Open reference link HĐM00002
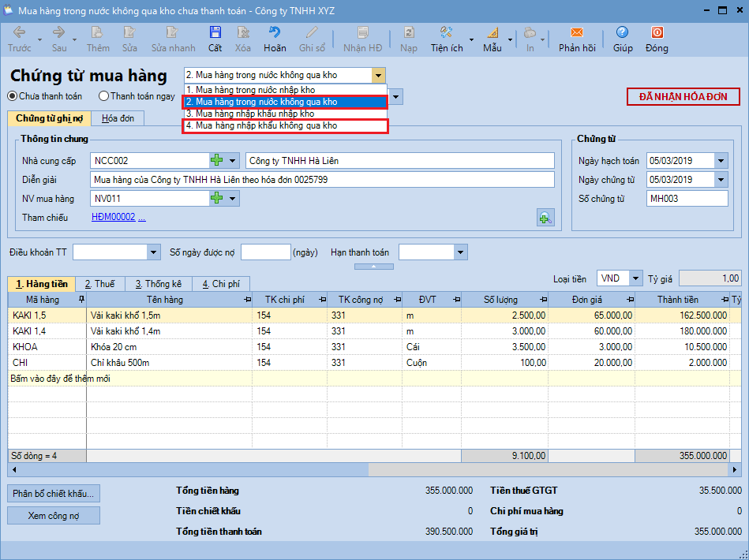 [113, 217]
